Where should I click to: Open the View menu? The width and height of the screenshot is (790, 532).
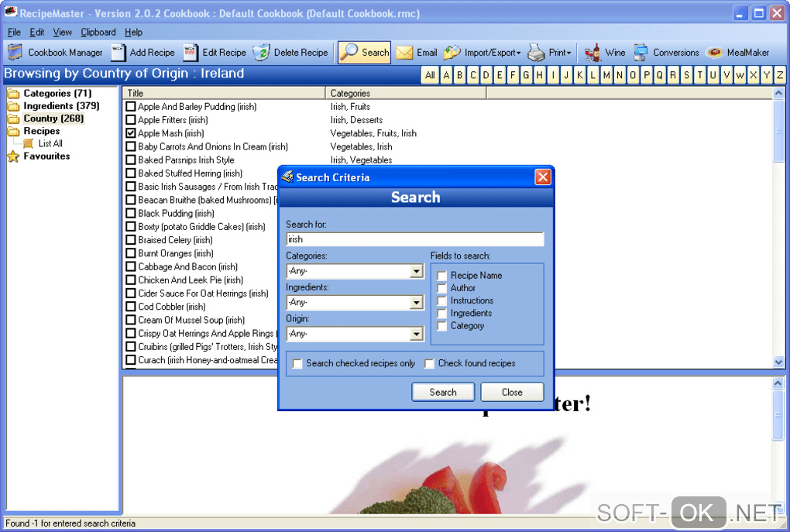click(x=62, y=33)
